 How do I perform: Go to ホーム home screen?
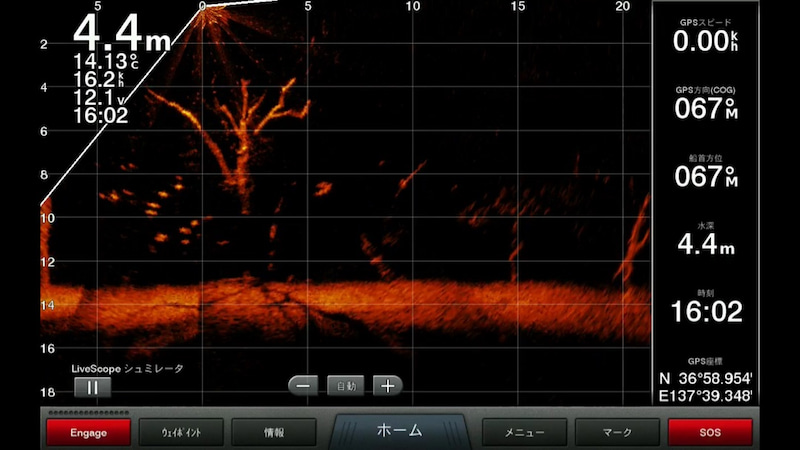(399, 431)
